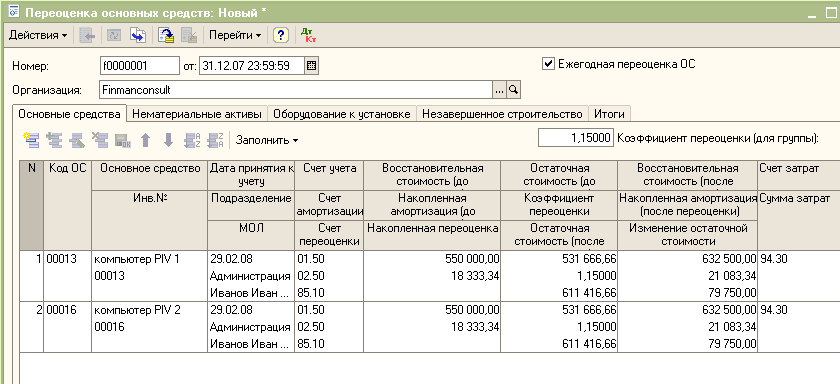
Task: Click row 1 coefficient cell 1,15000
Action: pos(559,276)
